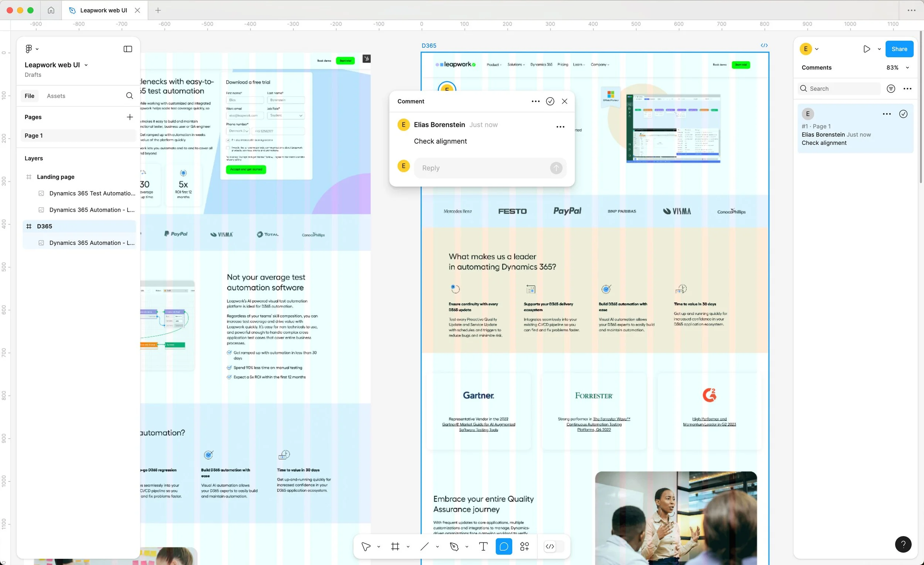Viewport: 924px width, 565px height.
Task: Select the File tab
Action: tap(29, 96)
